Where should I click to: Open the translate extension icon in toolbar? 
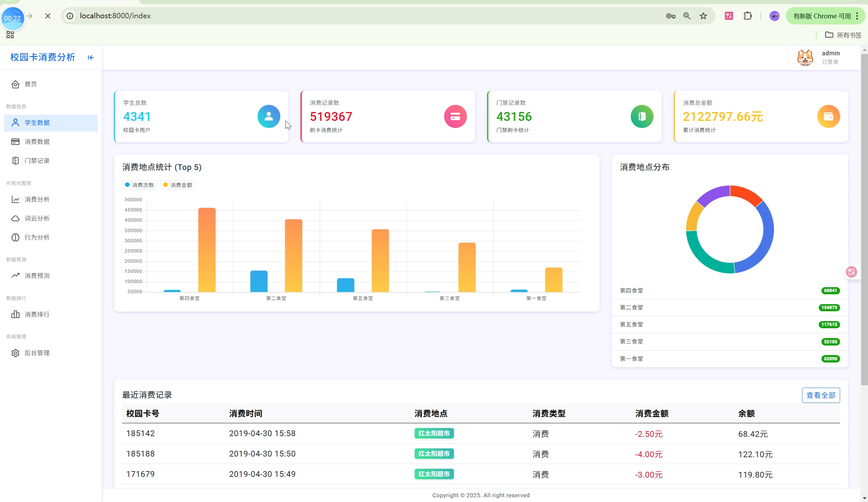pos(729,16)
